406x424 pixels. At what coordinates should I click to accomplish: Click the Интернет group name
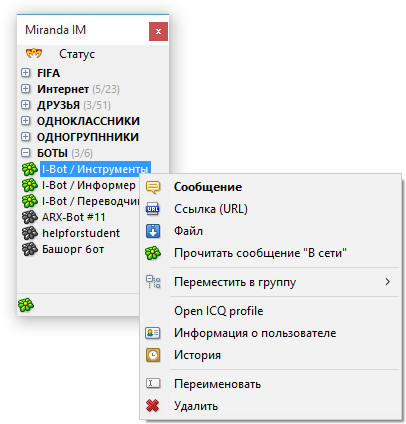pos(63,89)
